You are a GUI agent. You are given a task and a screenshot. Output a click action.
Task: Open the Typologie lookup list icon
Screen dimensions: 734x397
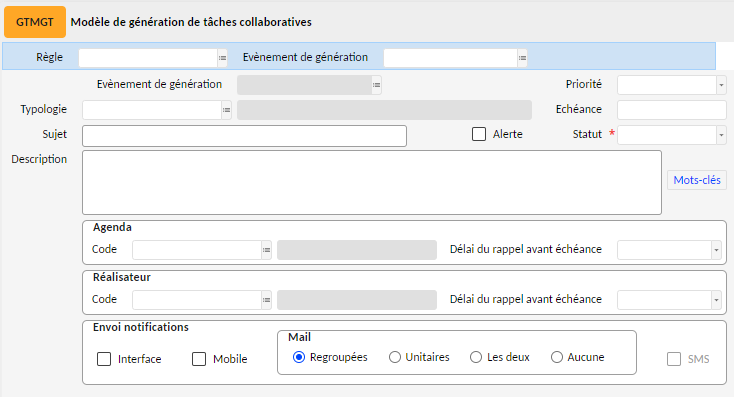[227, 110]
